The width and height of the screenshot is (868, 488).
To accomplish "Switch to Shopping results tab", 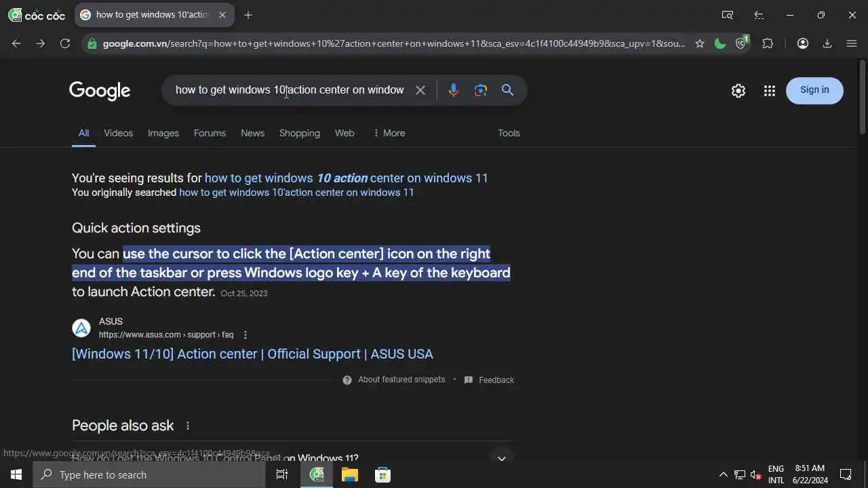I will click(x=300, y=133).
